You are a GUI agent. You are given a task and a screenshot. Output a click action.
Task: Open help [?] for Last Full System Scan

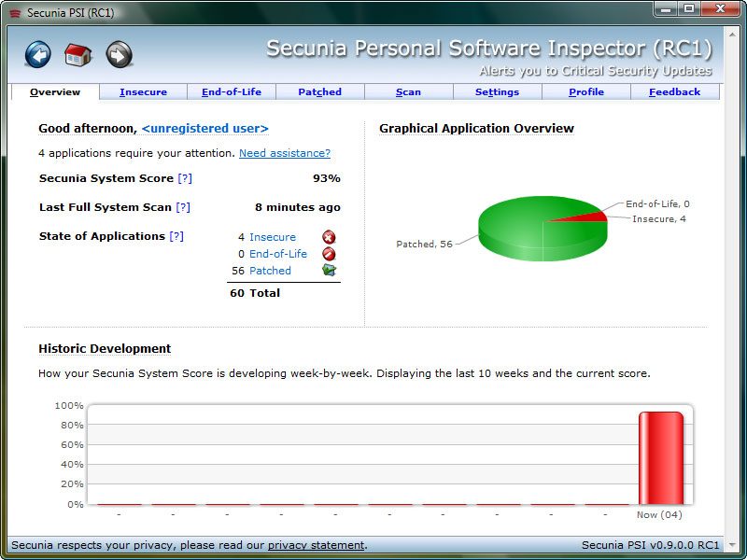coord(183,207)
